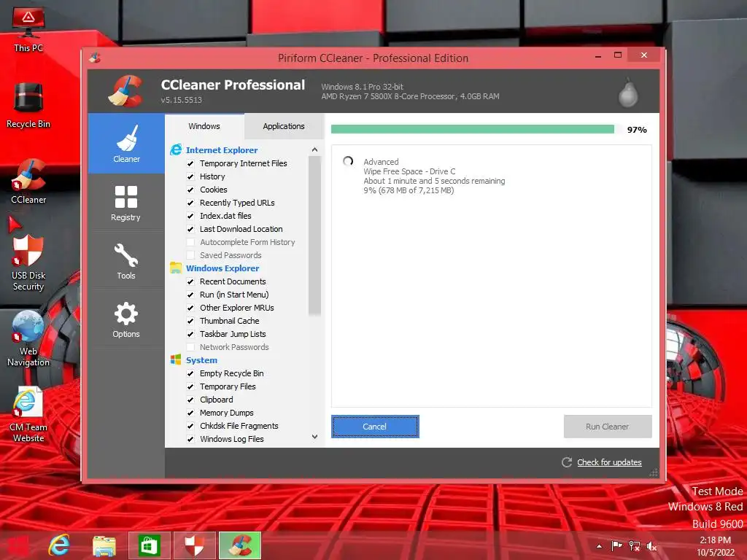This screenshot has height=560, width=747.
Task: Enable Autocomplete Form History checkbox
Action: click(x=190, y=242)
